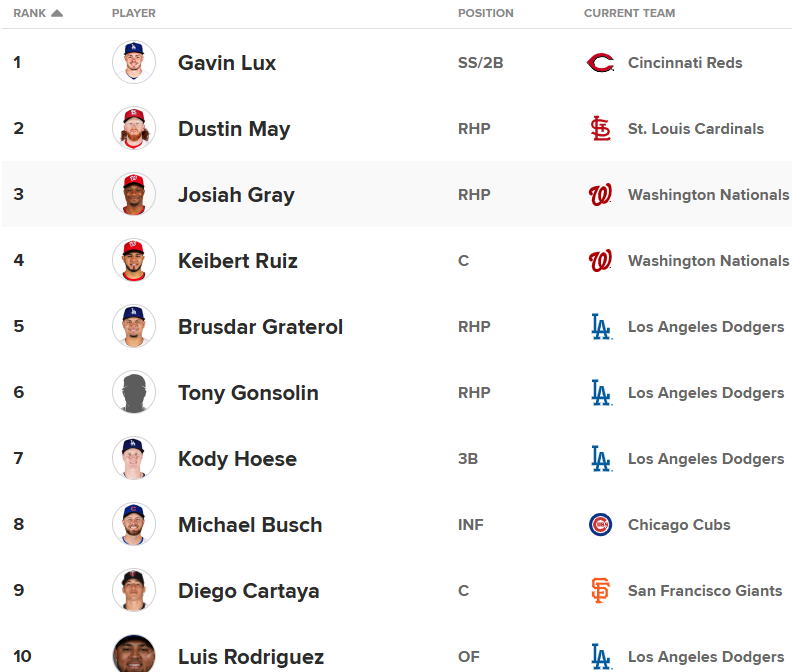Click the Nationals logo beside Keibert Ruiz
Viewport: 792px width, 672px height.
coord(600,261)
